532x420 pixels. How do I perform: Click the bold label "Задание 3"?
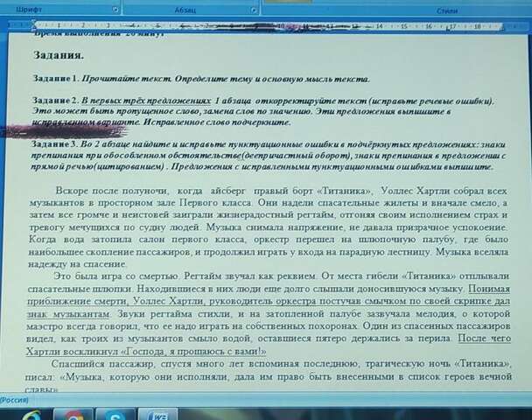point(55,143)
